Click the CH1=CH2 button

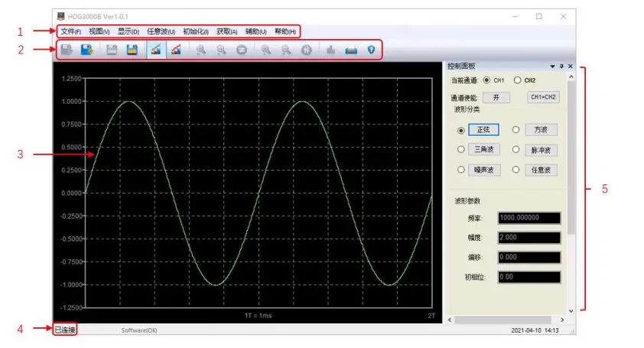(x=543, y=97)
